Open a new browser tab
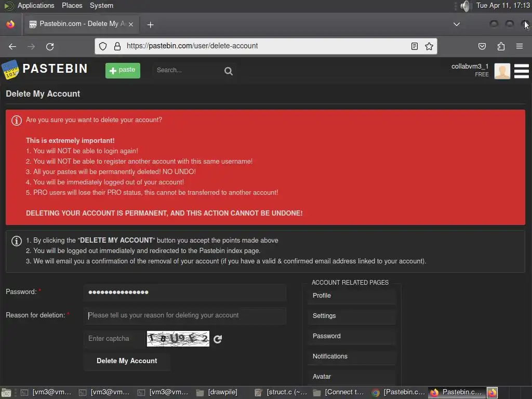Viewport: 532px width, 399px height. [x=150, y=24]
